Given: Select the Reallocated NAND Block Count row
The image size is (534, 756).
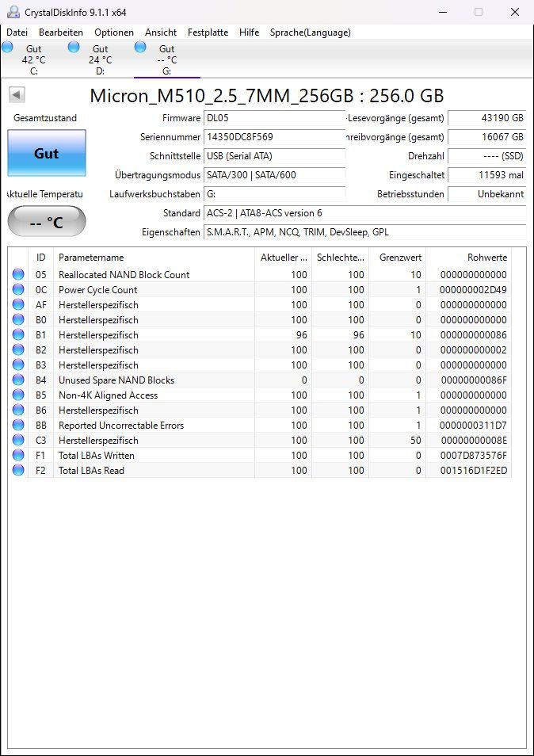Looking at the screenshot, I should tap(260, 275).
